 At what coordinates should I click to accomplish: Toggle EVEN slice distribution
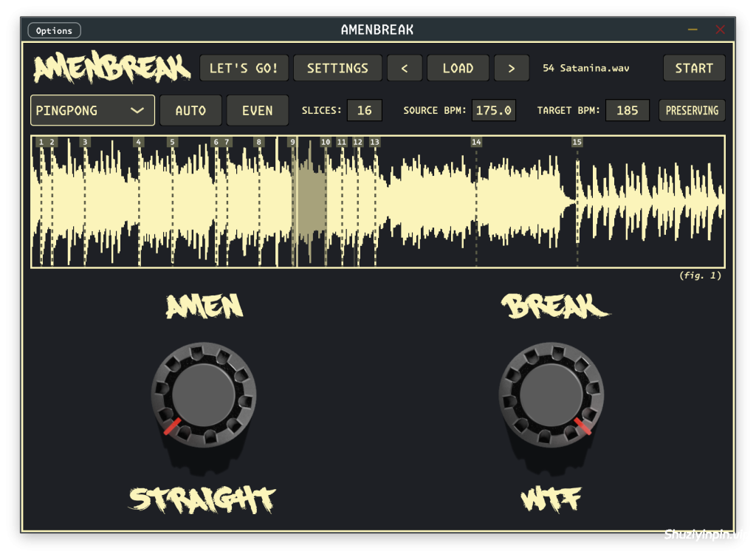[x=257, y=110]
